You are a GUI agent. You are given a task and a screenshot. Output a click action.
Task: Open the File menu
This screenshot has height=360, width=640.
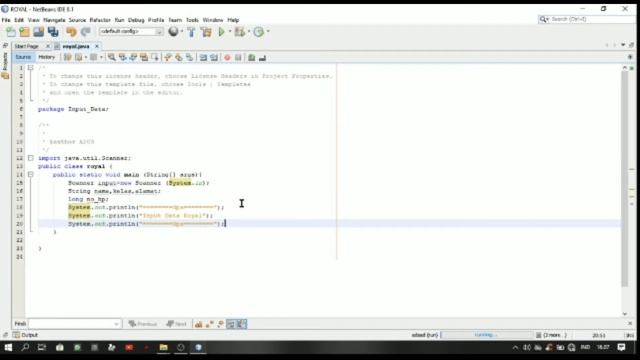(6, 20)
